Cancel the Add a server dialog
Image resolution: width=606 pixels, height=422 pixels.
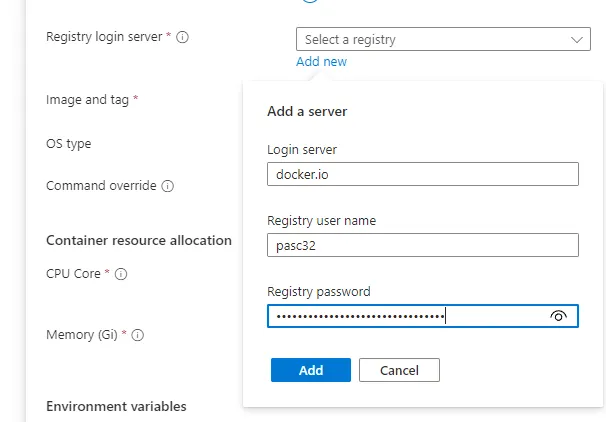[399, 370]
